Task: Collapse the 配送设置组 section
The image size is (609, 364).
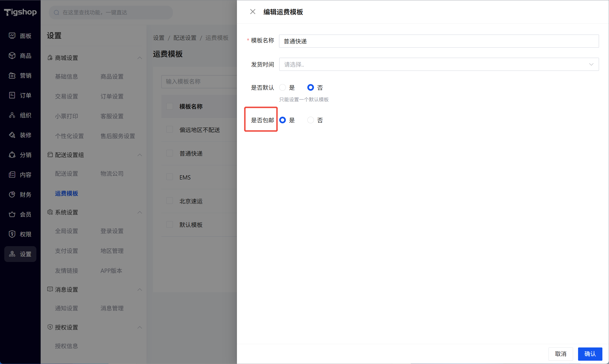Action: pos(140,155)
